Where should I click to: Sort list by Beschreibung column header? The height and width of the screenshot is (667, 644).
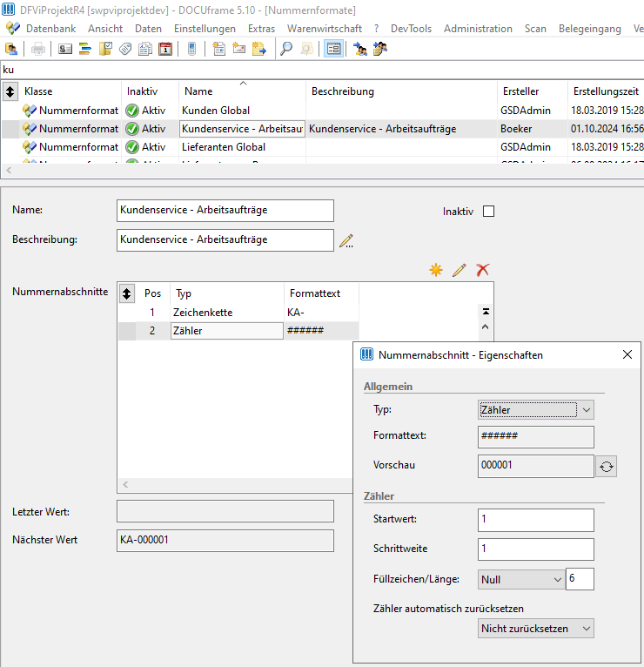pos(401,91)
